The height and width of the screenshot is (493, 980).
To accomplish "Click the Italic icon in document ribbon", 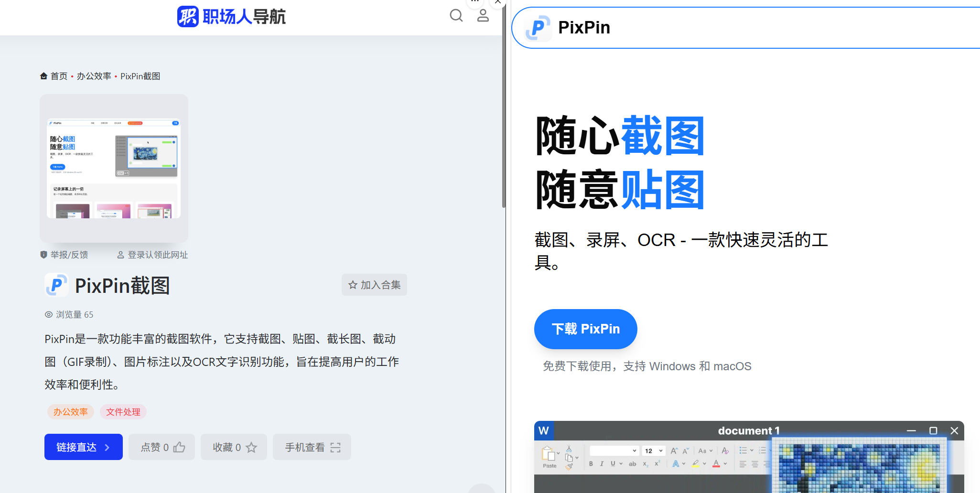I will pos(602,464).
